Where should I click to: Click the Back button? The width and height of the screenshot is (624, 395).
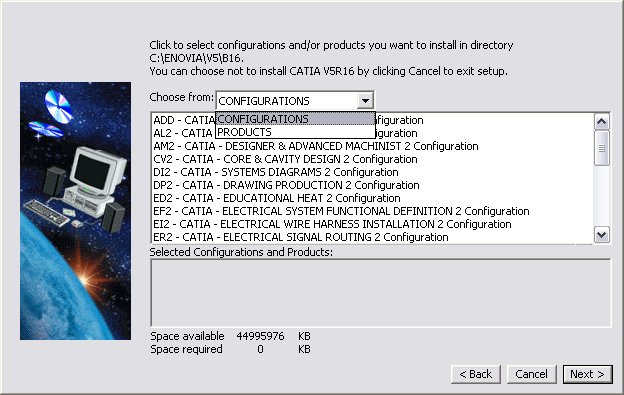pos(476,374)
